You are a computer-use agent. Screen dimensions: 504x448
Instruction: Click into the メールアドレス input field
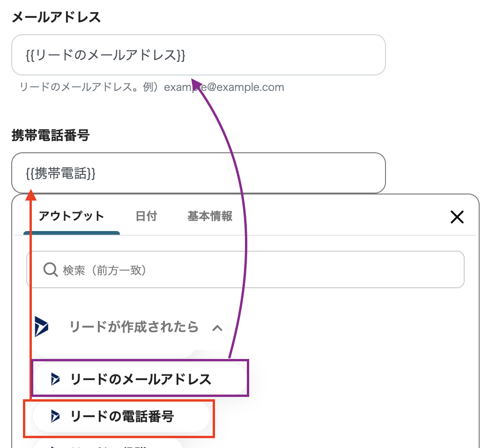click(x=281, y=55)
